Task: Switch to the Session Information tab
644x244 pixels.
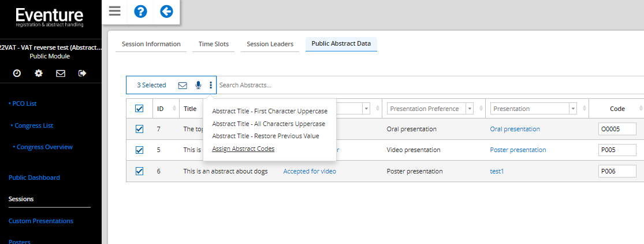Action: click(x=151, y=44)
